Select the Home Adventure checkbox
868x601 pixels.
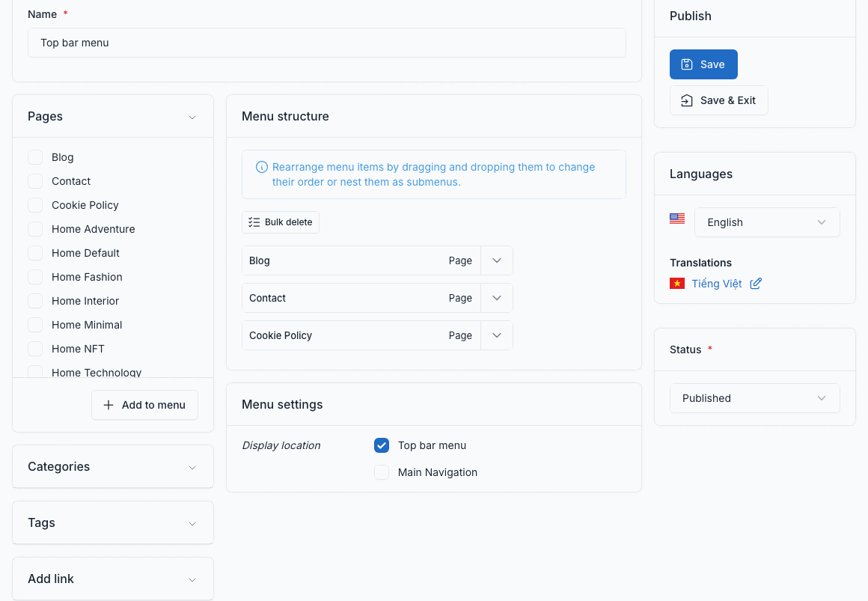pos(35,229)
